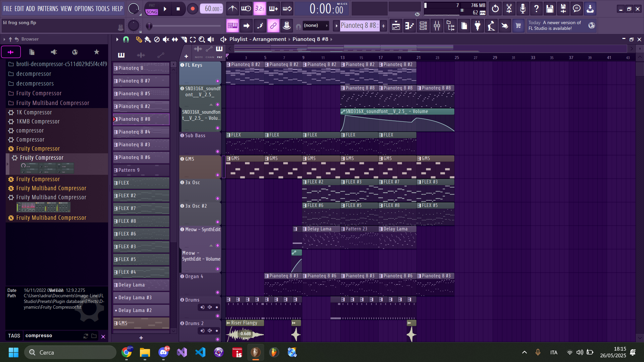
Task: Show the files tab in Browser
Action: coord(32,52)
